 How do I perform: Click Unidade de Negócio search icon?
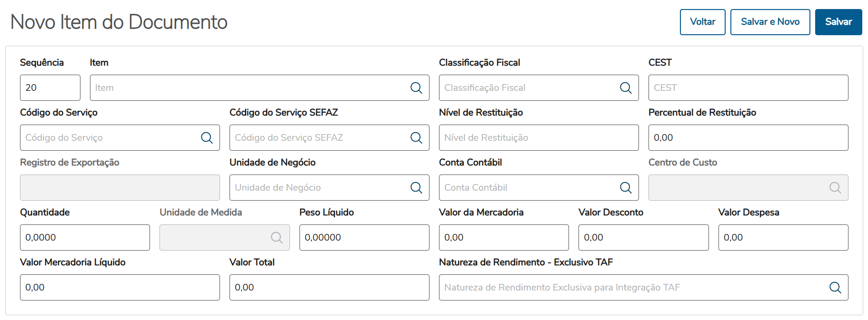pyautogui.click(x=416, y=188)
